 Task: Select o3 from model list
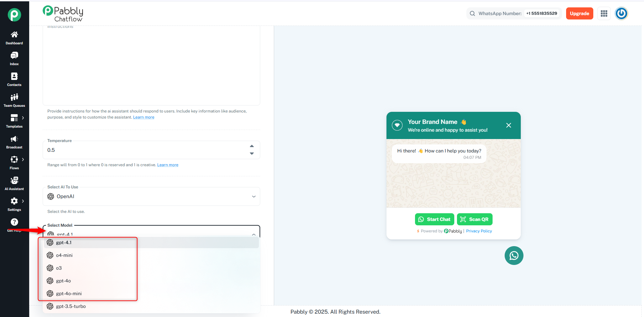pyautogui.click(x=151, y=268)
